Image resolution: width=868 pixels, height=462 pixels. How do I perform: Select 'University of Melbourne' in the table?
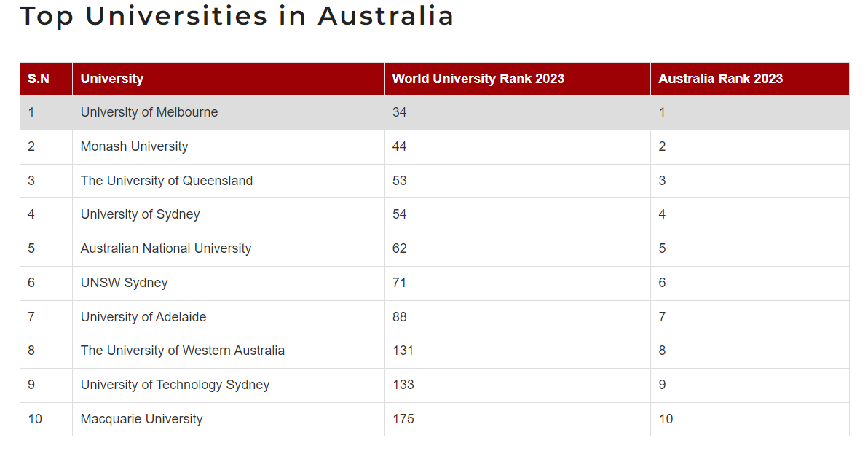click(149, 112)
